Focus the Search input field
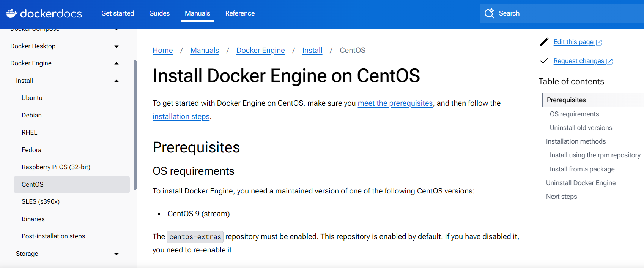Screen dimensions: 644x268 click(562, 13)
